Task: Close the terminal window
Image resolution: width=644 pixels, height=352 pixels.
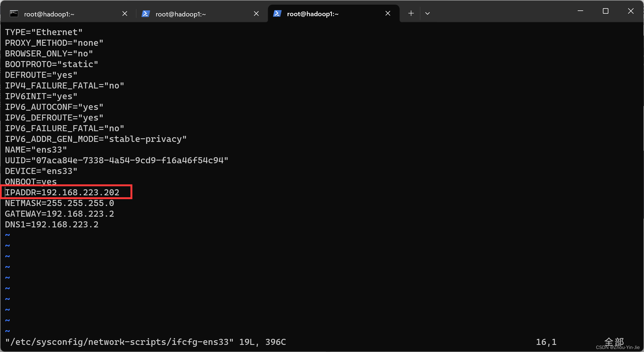Action: tap(631, 11)
